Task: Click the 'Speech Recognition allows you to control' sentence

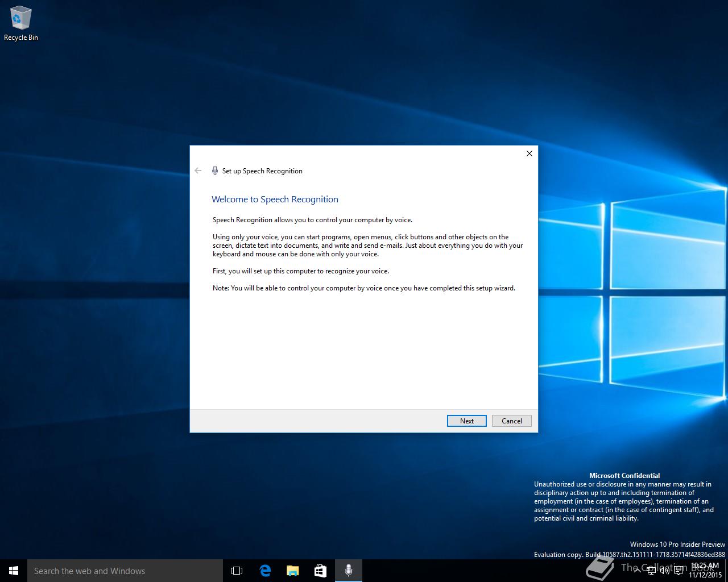Action: click(312, 220)
